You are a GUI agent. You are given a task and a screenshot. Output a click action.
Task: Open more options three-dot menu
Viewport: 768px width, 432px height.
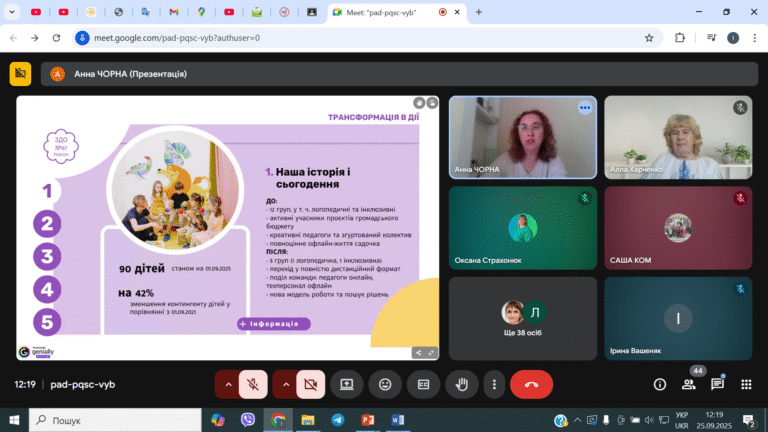pyautogui.click(x=494, y=384)
